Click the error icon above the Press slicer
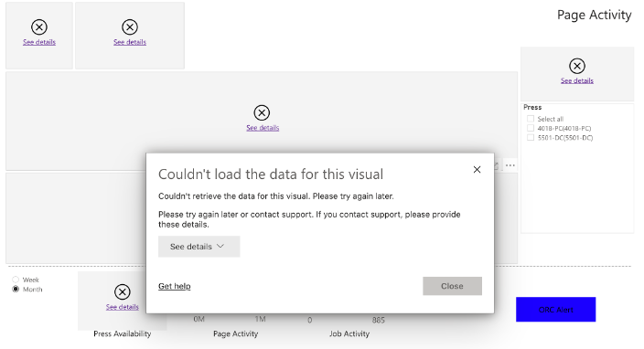The height and width of the screenshot is (349, 644). 577,66
